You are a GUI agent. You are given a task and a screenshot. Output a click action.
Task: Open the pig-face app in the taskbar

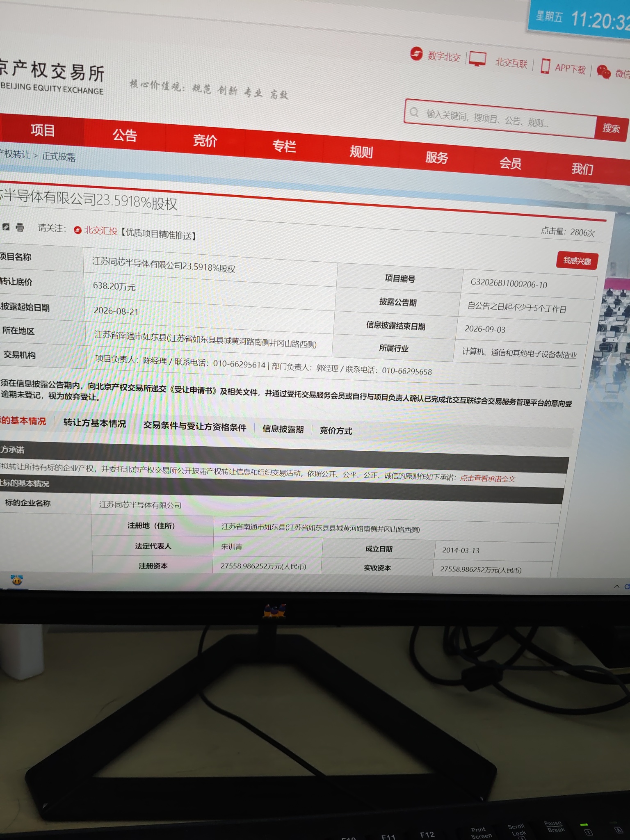click(17, 580)
